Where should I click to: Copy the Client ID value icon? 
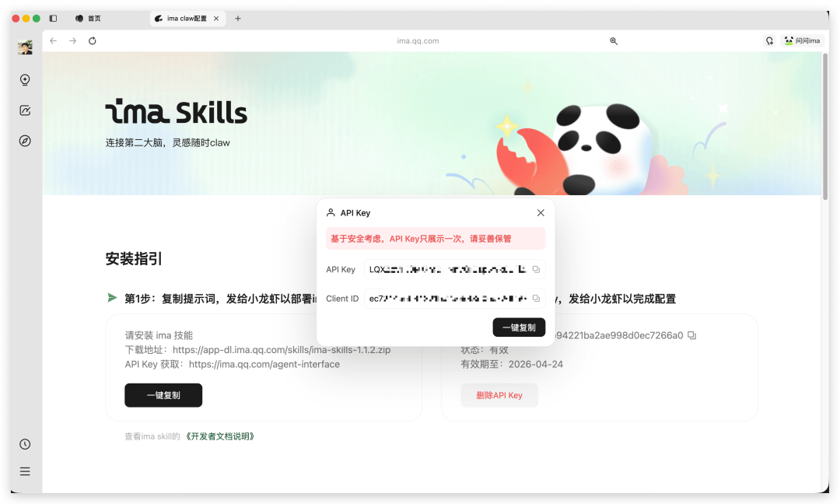[536, 299]
